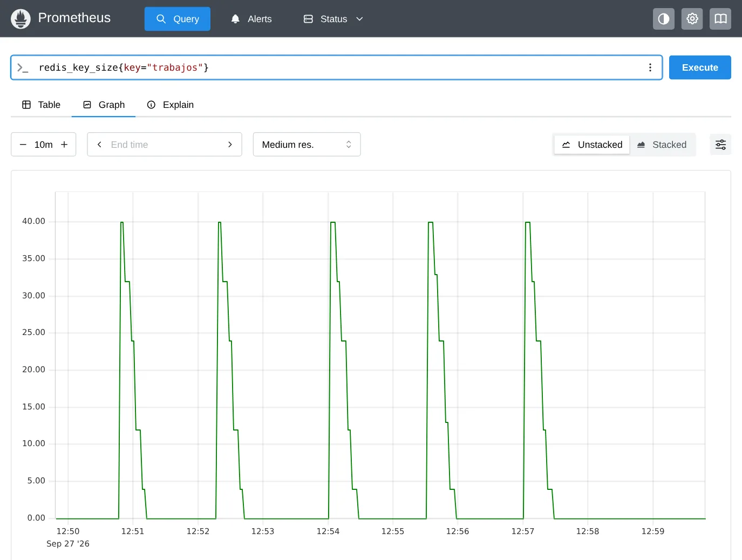Open the documentation book icon

(x=720, y=19)
